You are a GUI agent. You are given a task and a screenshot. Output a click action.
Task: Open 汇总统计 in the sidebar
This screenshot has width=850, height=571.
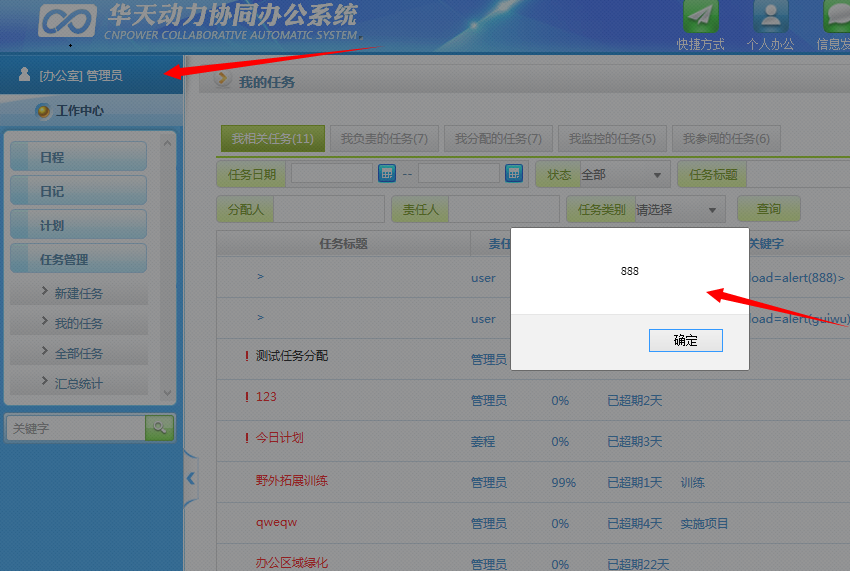tap(79, 383)
